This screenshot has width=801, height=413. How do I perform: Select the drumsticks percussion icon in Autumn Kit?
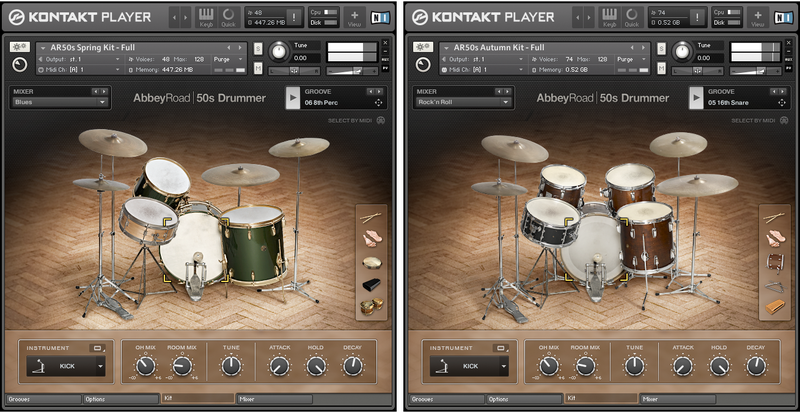[x=774, y=218]
